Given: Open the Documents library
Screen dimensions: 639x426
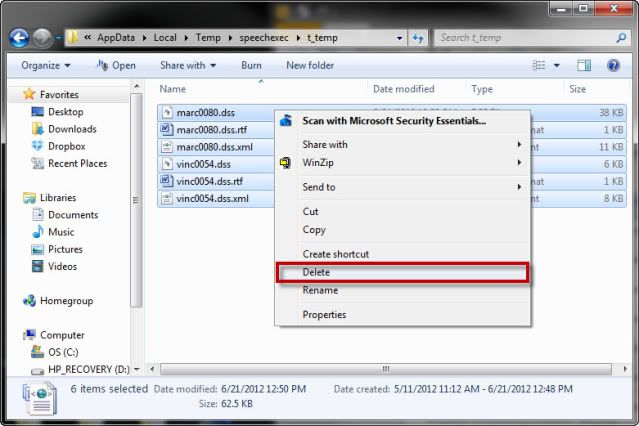Looking at the screenshot, I should point(73,215).
